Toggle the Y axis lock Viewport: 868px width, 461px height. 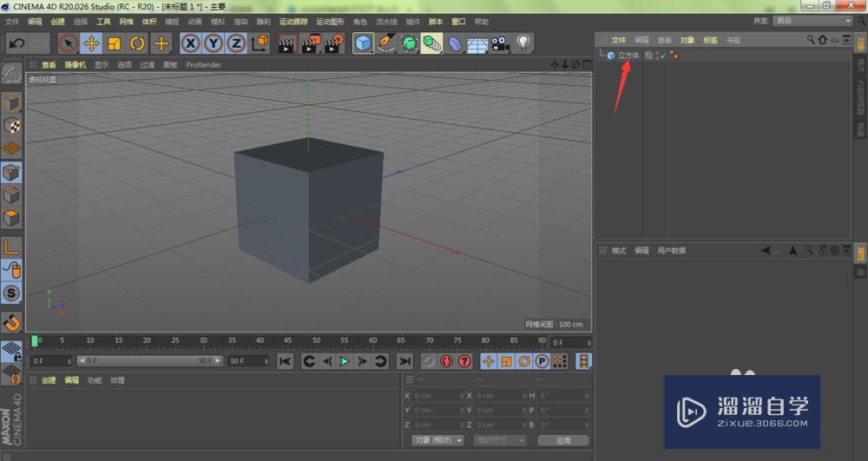(213, 43)
